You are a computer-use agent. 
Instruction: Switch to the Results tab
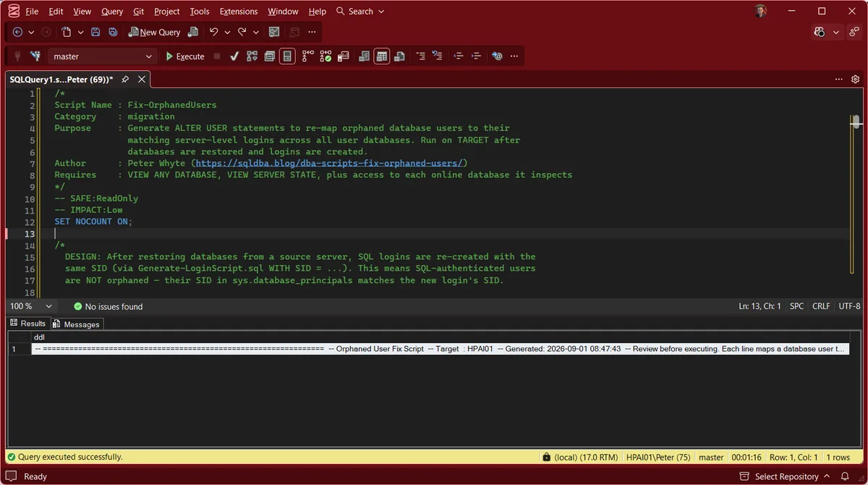pos(28,324)
